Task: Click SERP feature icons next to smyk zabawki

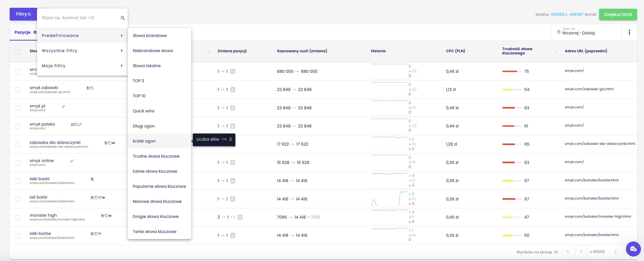Action: [90, 88]
